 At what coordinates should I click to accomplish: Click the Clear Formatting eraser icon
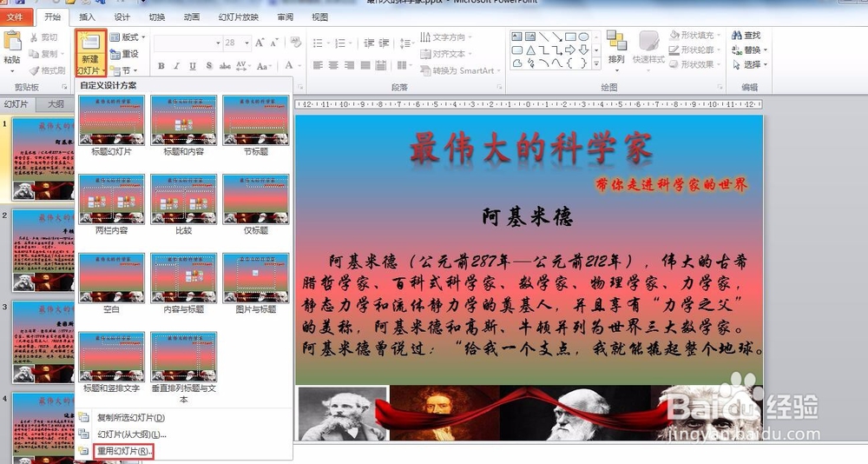click(296, 43)
